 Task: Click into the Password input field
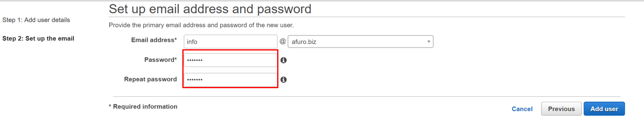pyautogui.click(x=230, y=60)
